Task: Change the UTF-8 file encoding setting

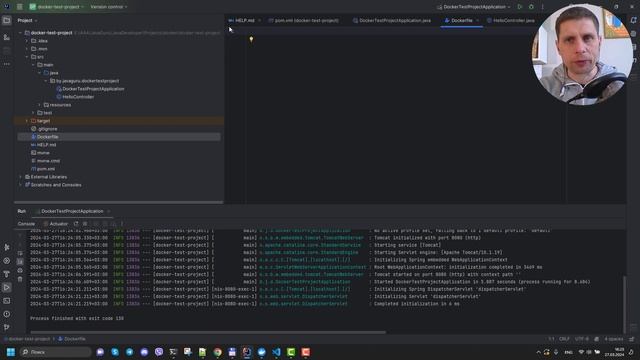Action: (582, 339)
